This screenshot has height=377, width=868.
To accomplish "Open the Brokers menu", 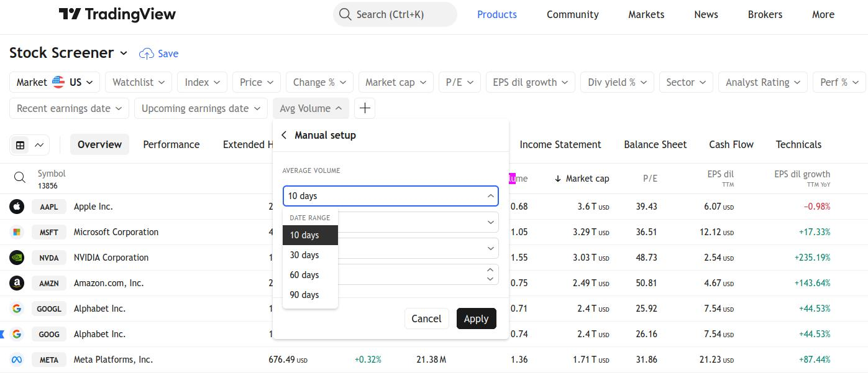I will click(765, 14).
